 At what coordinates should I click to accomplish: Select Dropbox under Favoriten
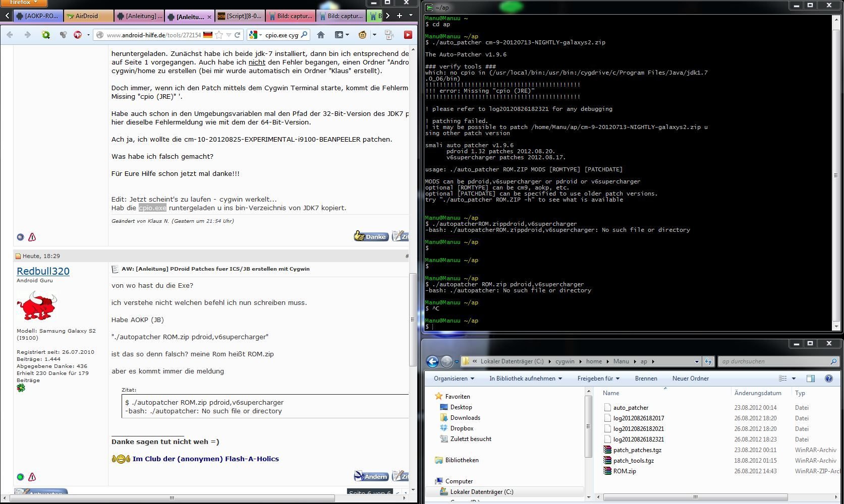[457, 428]
